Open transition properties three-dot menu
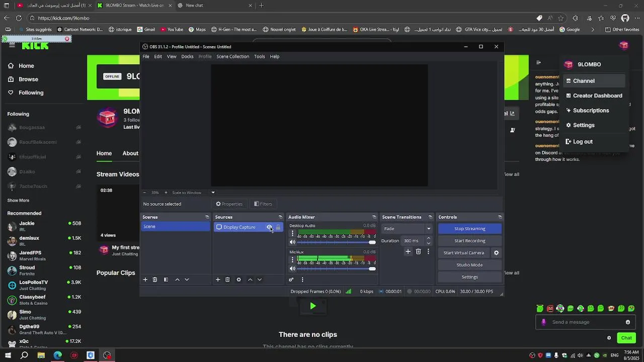 pyautogui.click(x=428, y=251)
